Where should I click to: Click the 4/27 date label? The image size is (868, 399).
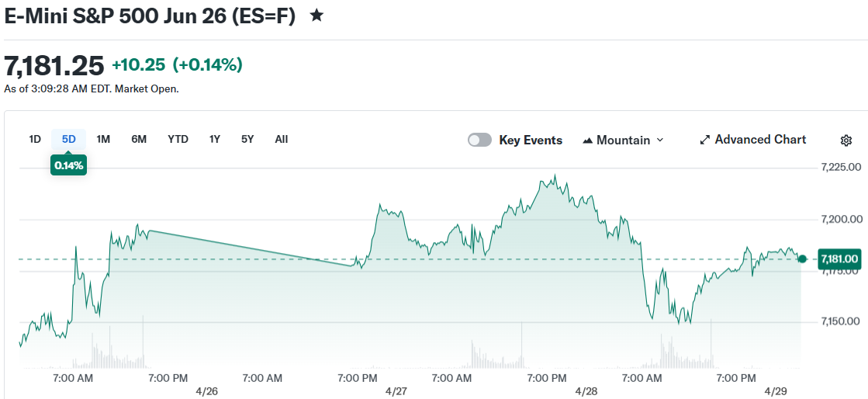click(396, 390)
